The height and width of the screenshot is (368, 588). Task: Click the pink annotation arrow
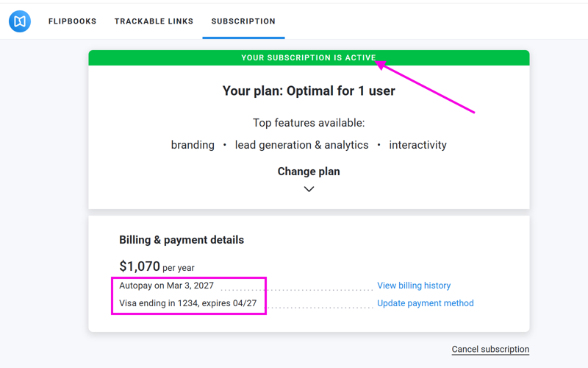point(426,88)
